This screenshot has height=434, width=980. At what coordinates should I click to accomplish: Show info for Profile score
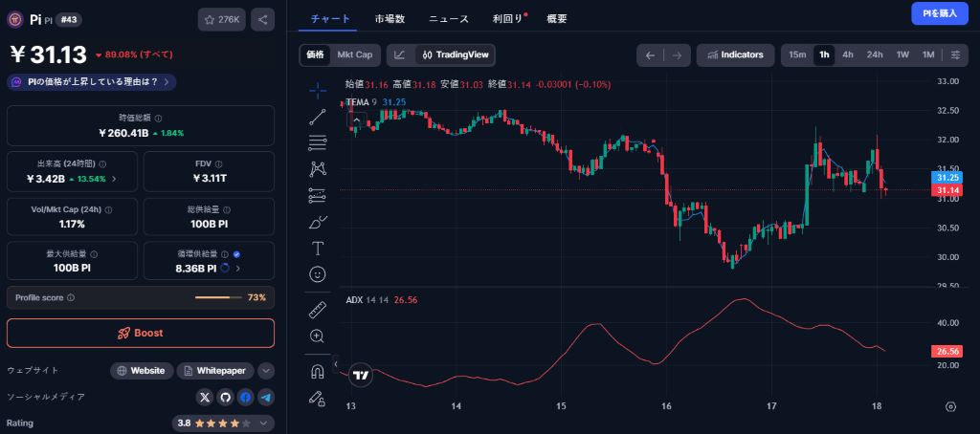(x=71, y=298)
